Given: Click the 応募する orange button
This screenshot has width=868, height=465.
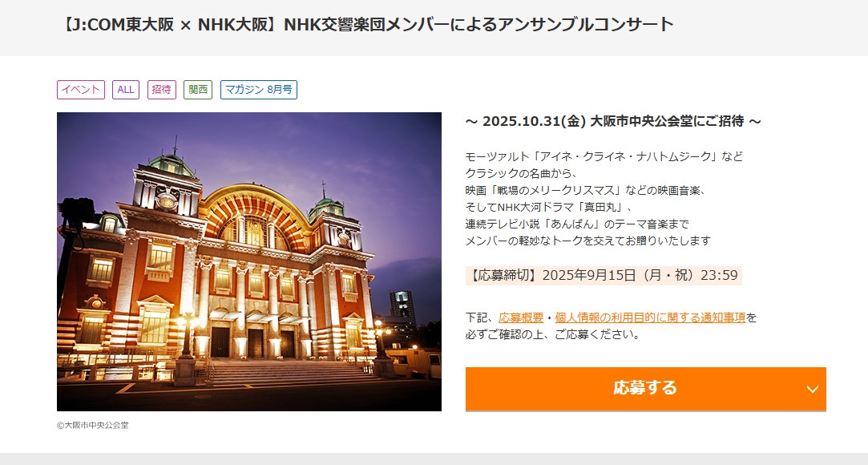Looking at the screenshot, I should 645,389.
